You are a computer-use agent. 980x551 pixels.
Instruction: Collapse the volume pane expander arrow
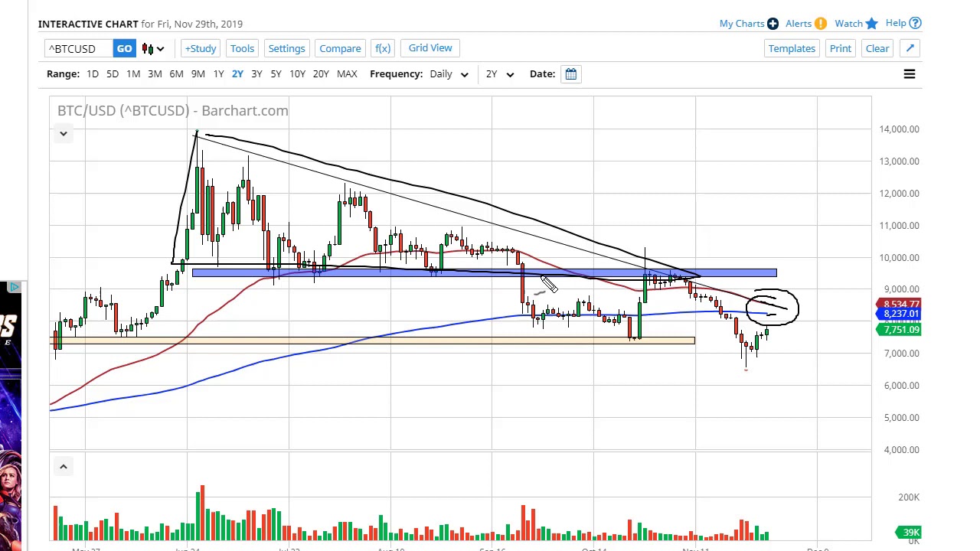pyautogui.click(x=64, y=466)
